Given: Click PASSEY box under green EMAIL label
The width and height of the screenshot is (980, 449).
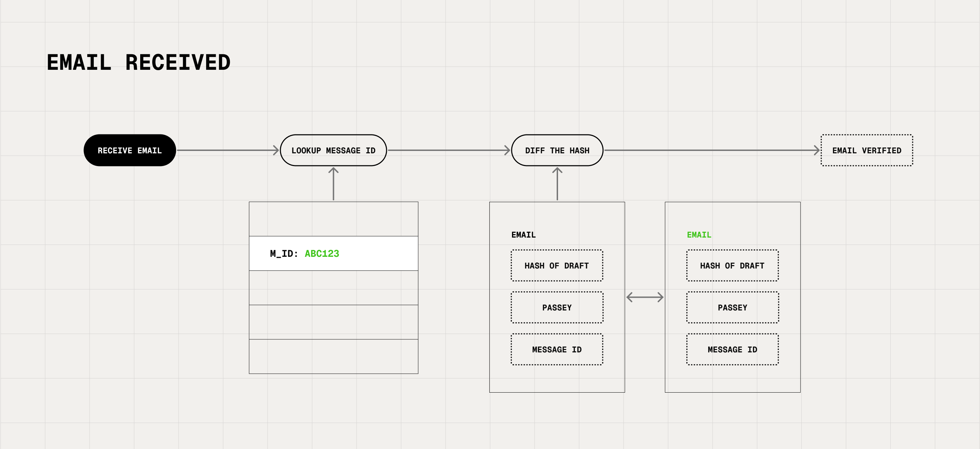Looking at the screenshot, I should (732, 307).
